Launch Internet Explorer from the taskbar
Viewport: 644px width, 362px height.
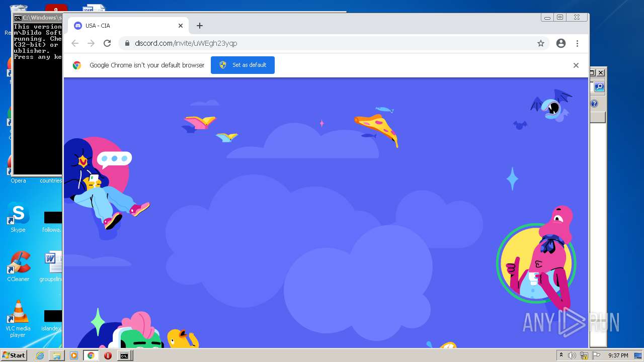pos(40,355)
